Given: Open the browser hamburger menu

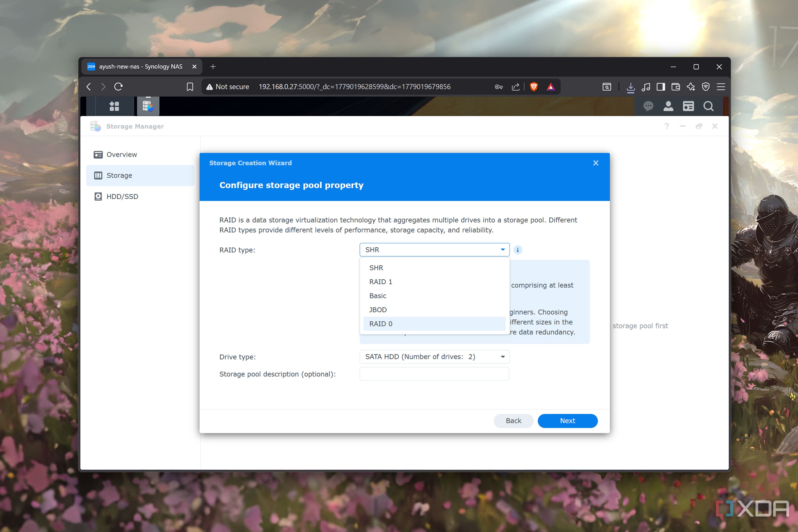Looking at the screenshot, I should [721, 87].
